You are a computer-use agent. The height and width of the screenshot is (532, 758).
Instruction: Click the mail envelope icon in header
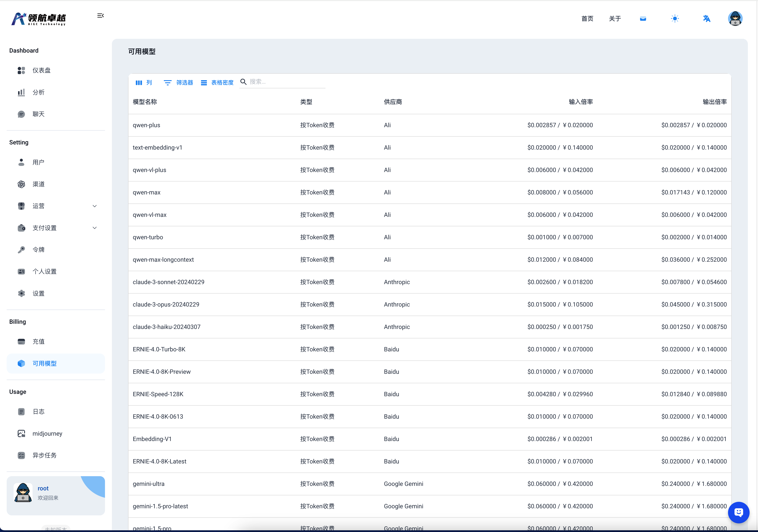643,19
